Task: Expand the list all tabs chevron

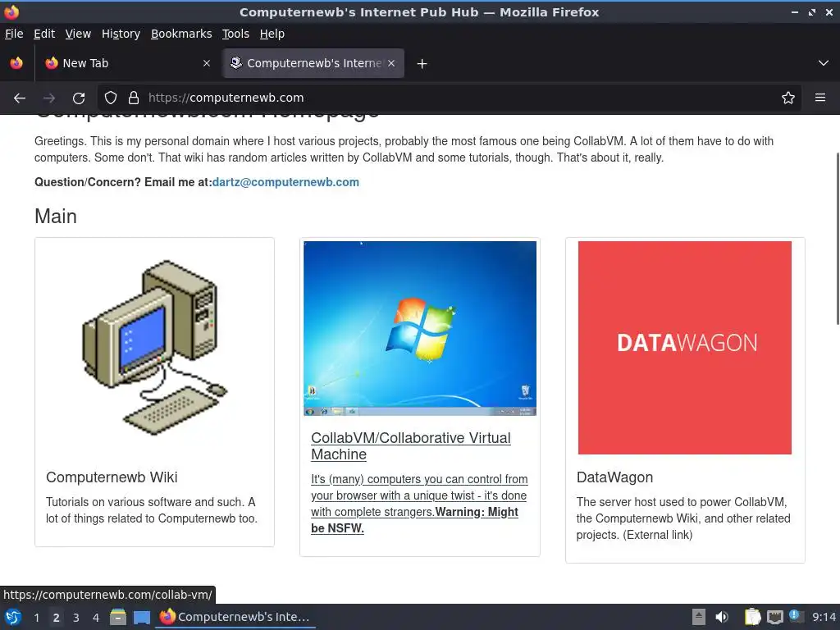Action: (x=824, y=63)
